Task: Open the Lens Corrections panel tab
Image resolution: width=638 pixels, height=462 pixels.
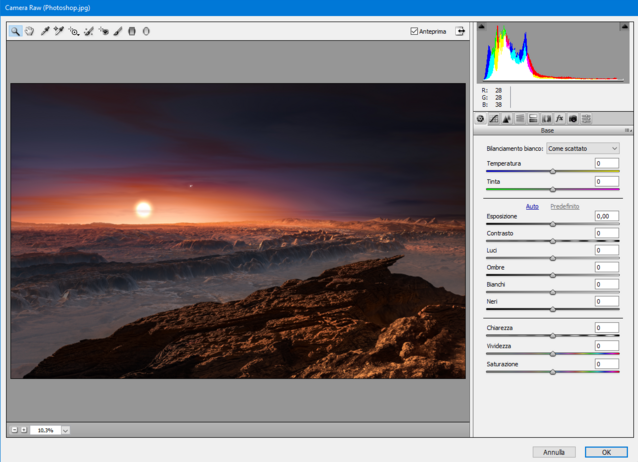Action: pos(546,119)
